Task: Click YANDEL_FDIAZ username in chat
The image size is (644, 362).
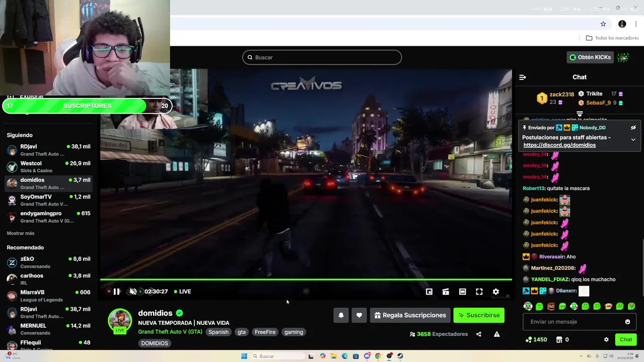Action: [x=550, y=280]
